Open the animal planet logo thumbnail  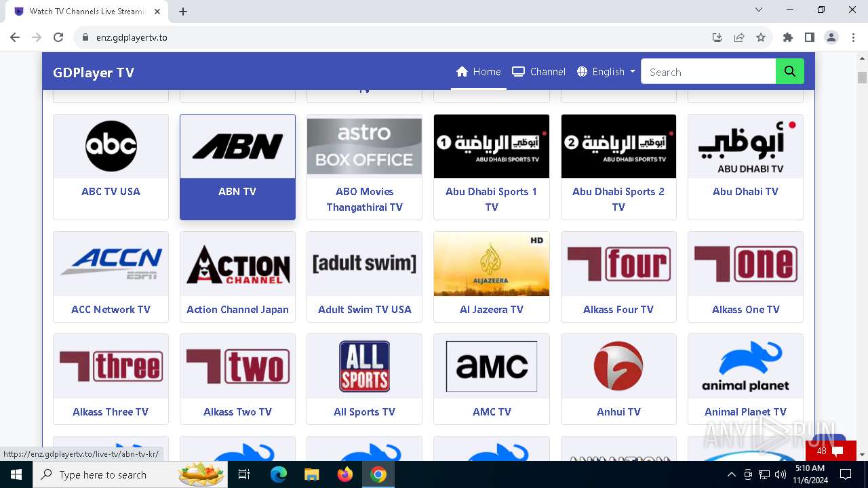click(x=745, y=366)
